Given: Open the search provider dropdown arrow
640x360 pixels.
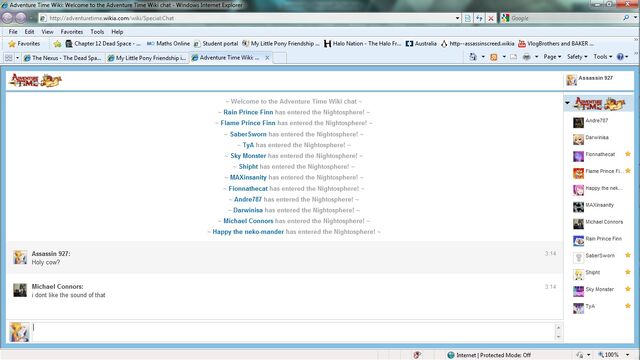Looking at the screenshot, I should tap(635, 18).
